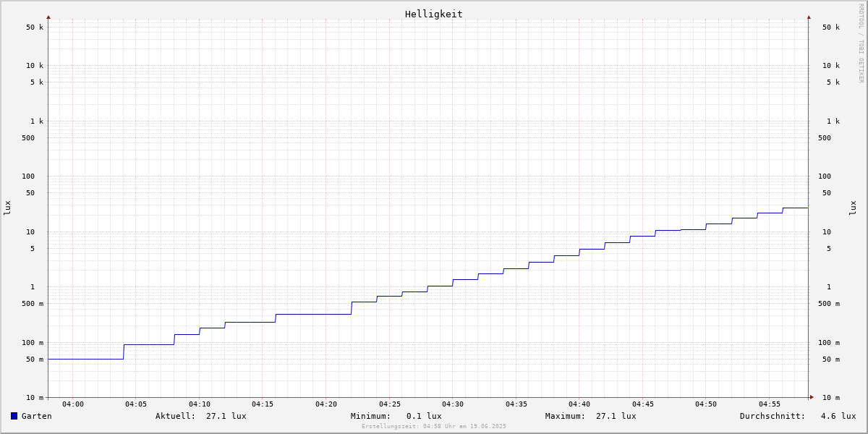This screenshot has height=434, width=868.
Task: Click the Helligkeit chart title
Action: [434, 14]
